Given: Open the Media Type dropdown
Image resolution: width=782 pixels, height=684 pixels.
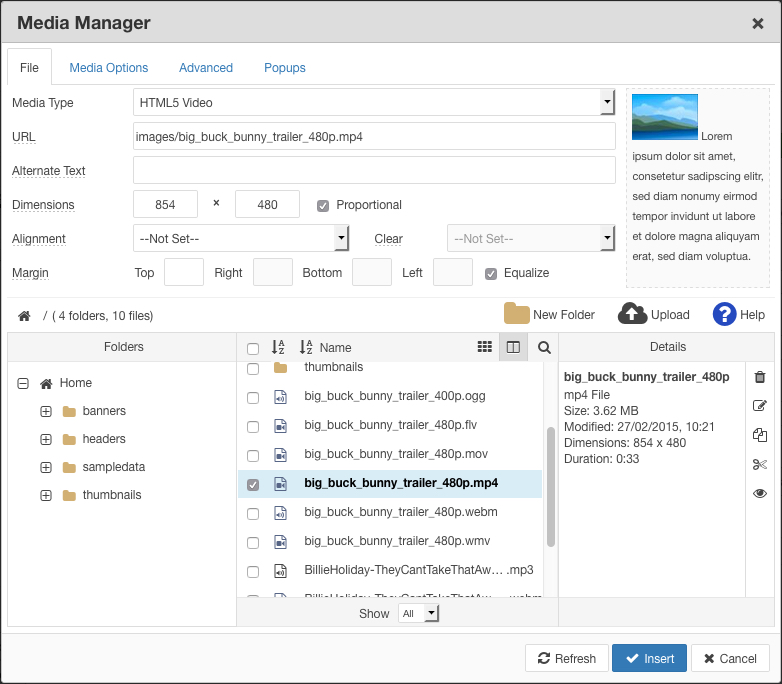Looking at the screenshot, I should point(374,102).
